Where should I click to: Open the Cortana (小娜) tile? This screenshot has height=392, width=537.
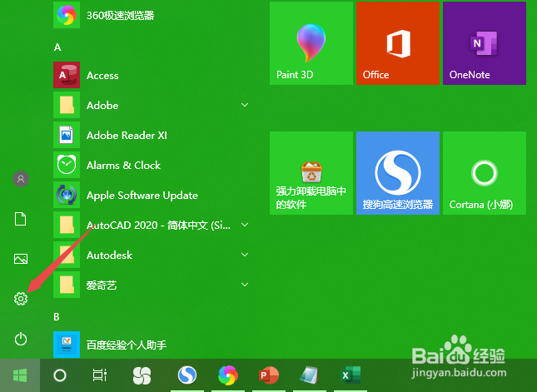485,173
